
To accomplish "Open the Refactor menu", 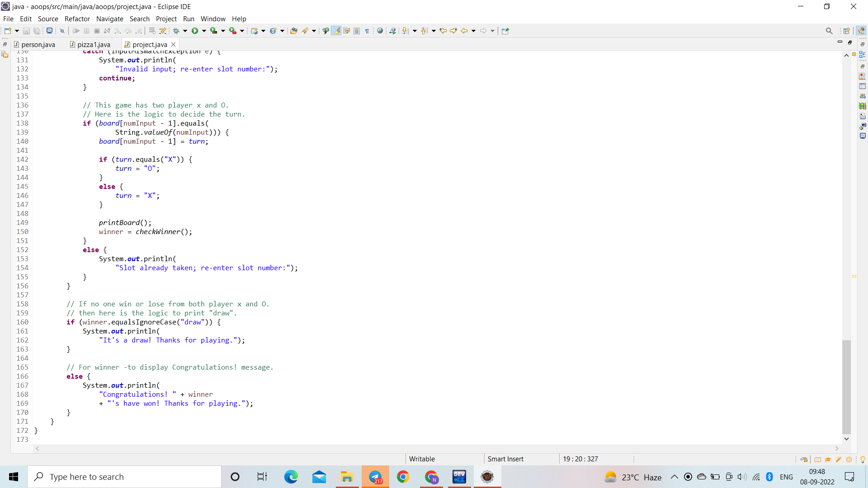I will [77, 19].
